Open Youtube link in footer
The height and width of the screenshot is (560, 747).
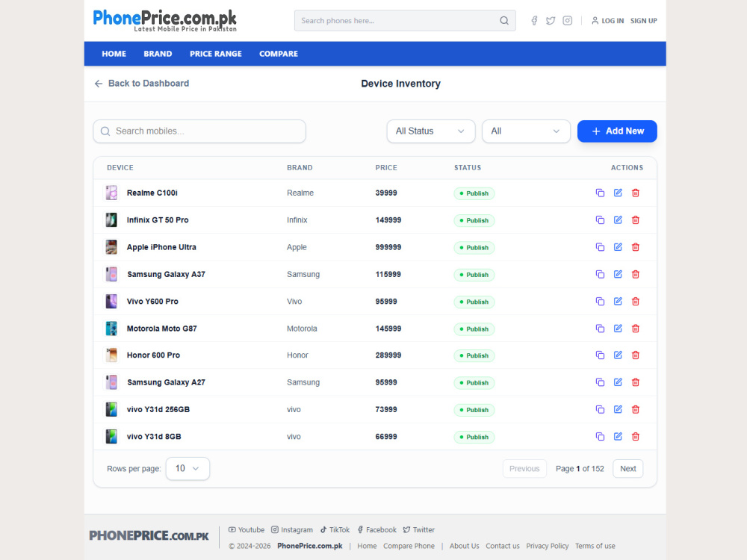tap(247, 529)
